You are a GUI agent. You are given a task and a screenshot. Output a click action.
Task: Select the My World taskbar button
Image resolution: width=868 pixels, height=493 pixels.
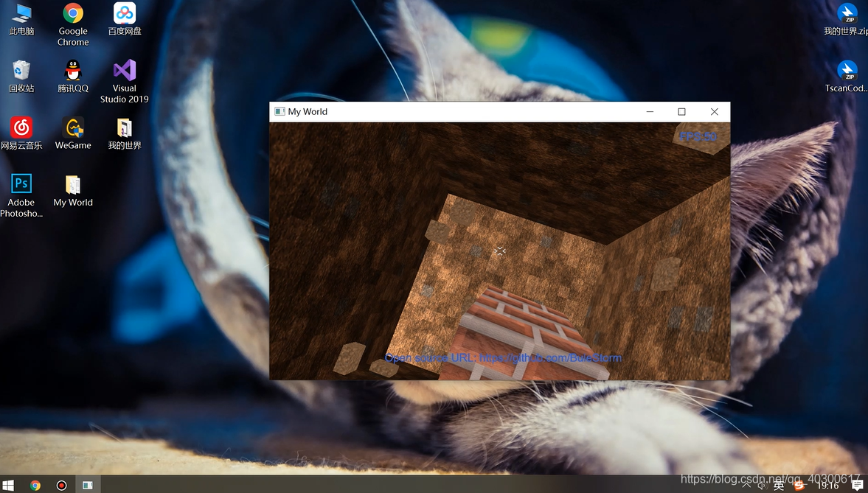(88, 485)
